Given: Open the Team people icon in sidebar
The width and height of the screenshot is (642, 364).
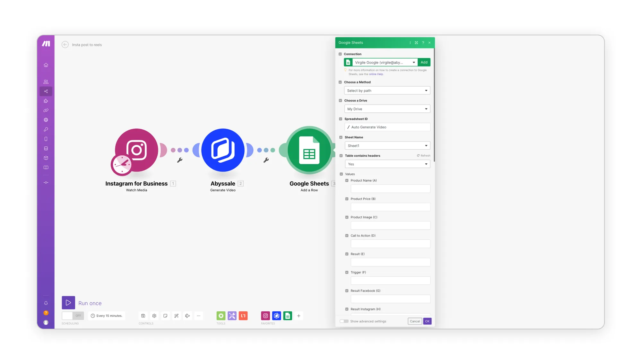Looking at the screenshot, I should pos(46,82).
